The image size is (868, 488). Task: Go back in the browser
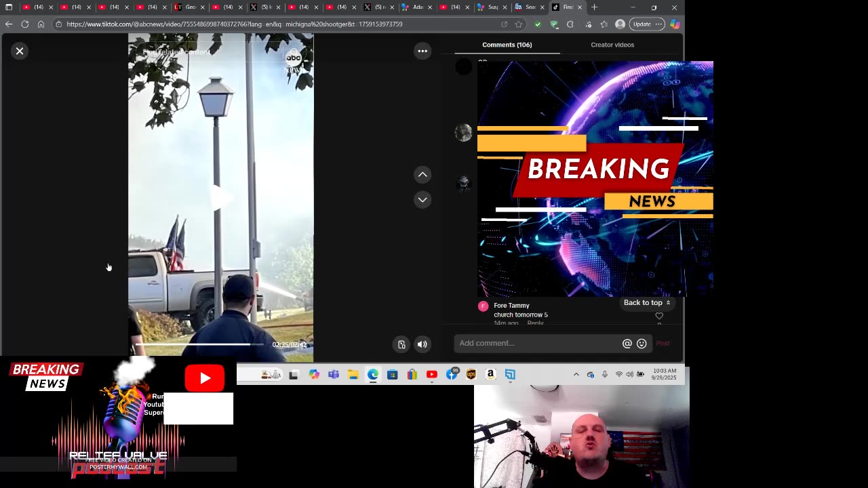[9, 24]
